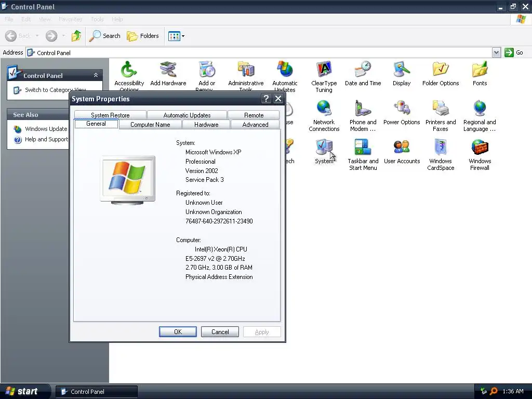Open Regional and Language options icon
The width and height of the screenshot is (532, 399).
[x=480, y=116]
